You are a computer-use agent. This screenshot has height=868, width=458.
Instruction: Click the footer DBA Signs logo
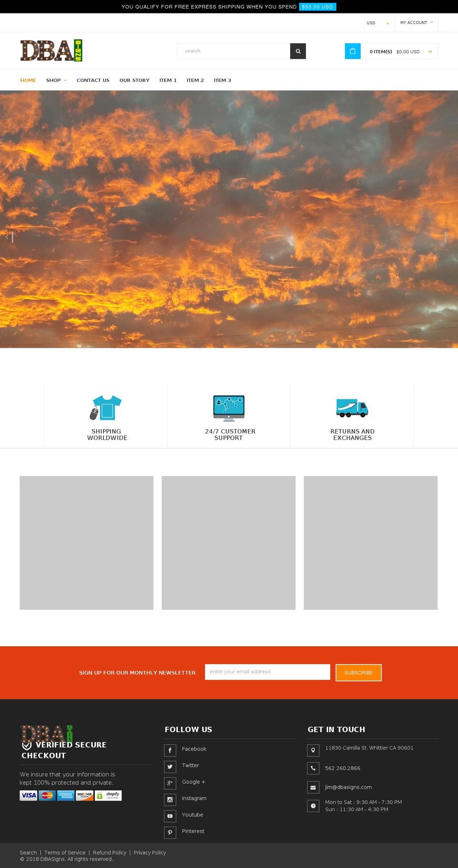(47, 734)
